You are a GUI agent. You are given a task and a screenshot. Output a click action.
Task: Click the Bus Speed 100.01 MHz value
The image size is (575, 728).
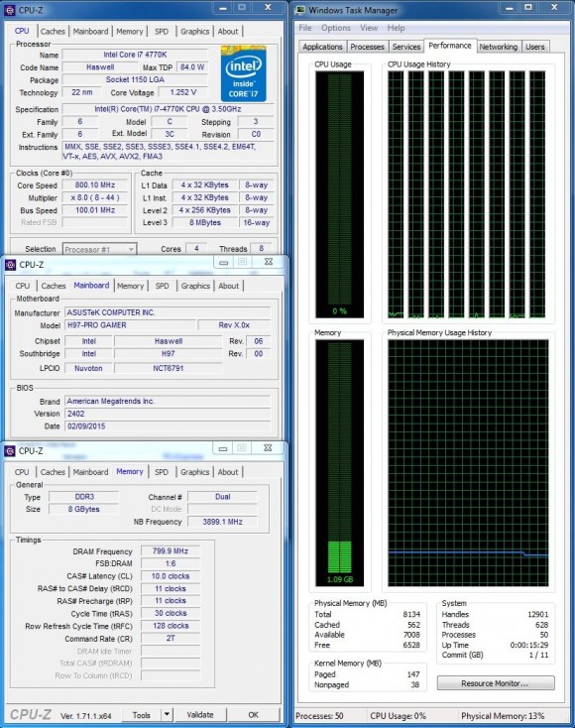point(95,210)
